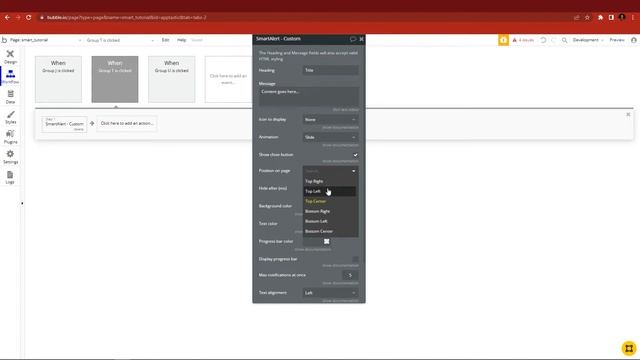The width and height of the screenshot is (640, 360).
Task: Click browser forward arrow
Action: pyautogui.click(x=18, y=18)
